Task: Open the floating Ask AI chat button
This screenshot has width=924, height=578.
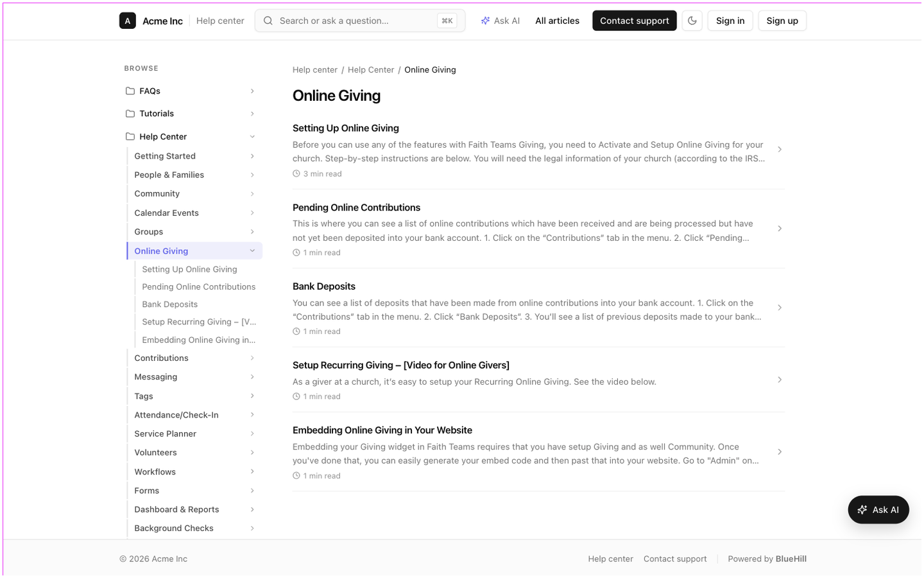Action: [x=878, y=510]
